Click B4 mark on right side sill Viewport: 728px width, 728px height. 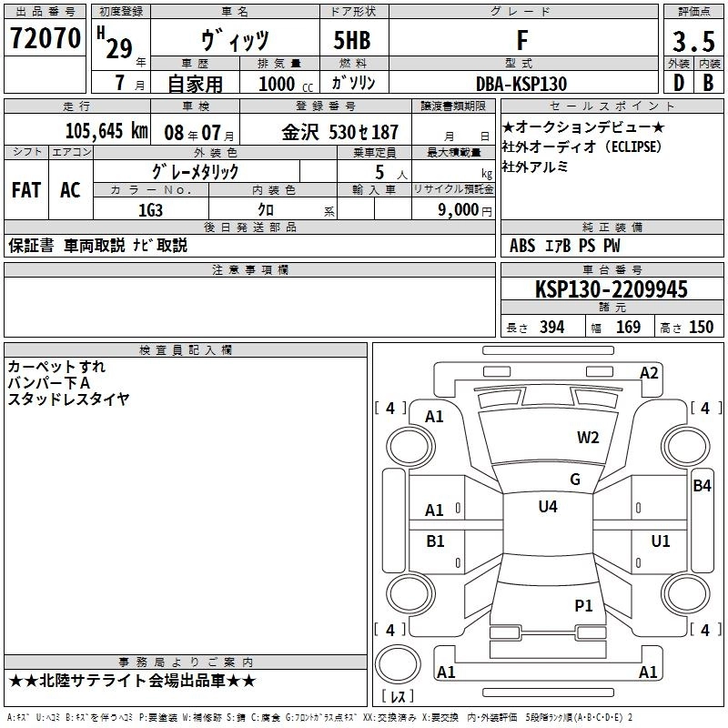tap(702, 486)
